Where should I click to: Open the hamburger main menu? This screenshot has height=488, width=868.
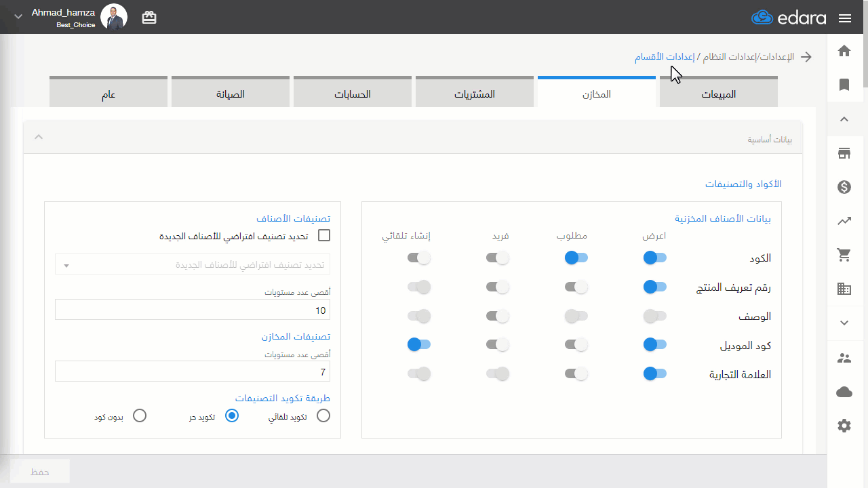point(845,18)
